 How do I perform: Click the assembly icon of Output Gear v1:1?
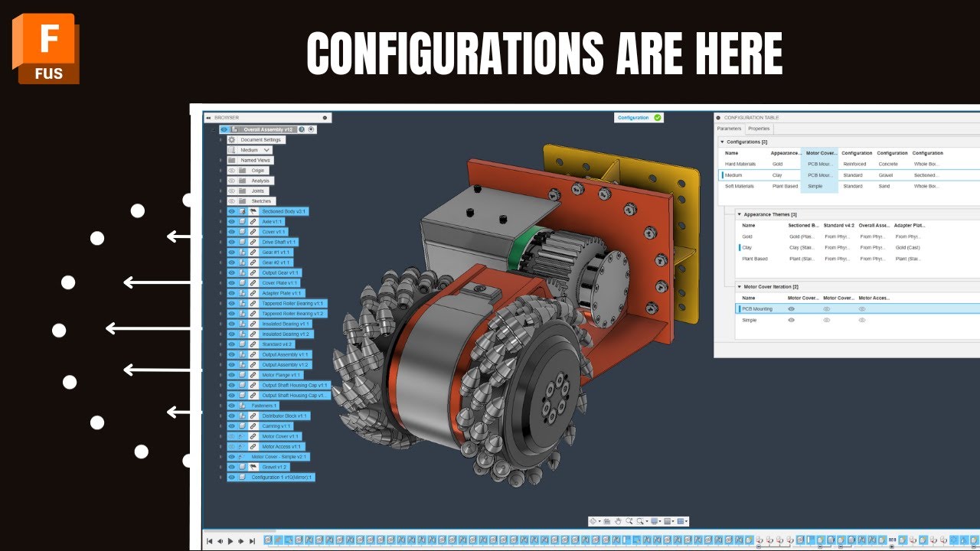click(x=242, y=272)
